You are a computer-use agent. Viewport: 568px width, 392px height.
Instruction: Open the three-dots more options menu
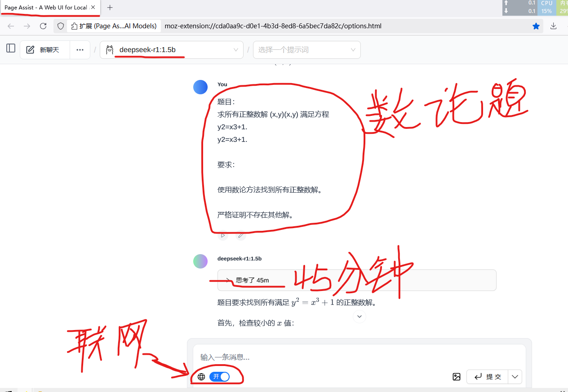pyautogui.click(x=80, y=50)
